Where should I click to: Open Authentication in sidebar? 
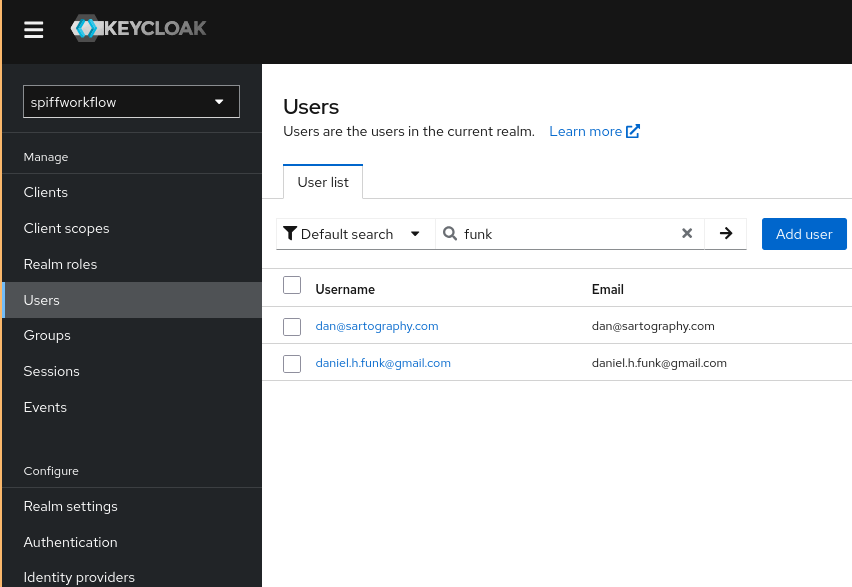coord(132,542)
